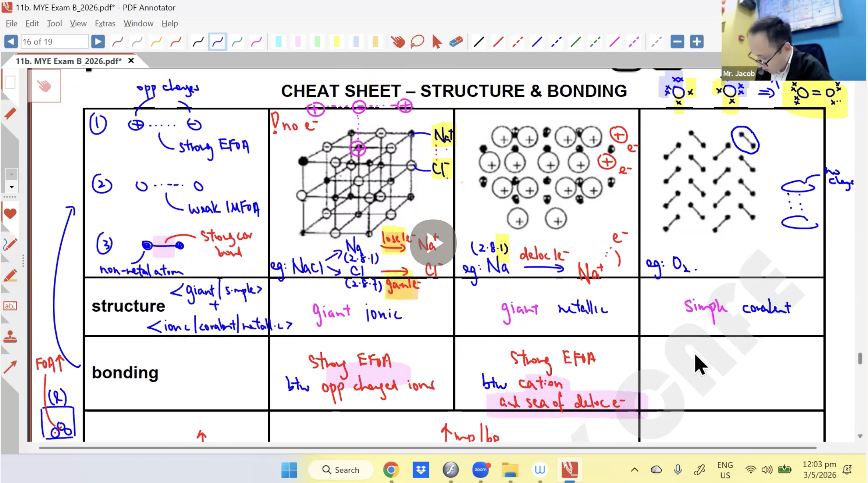Viewport: 868px width, 483px height.
Task: Select the Pan hand tool in toolbar
Action: [398, 42]
